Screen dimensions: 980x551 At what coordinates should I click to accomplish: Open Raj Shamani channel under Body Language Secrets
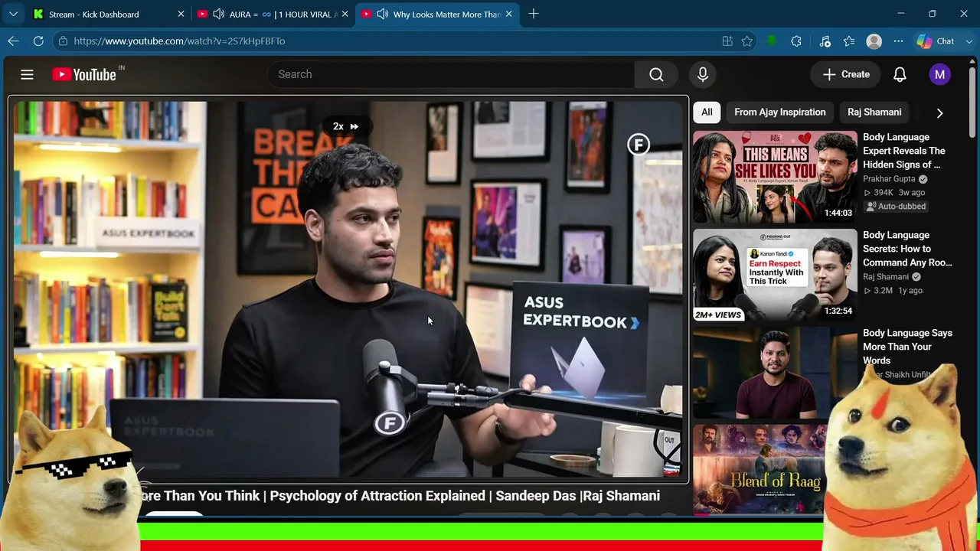click(x=886, y=277)
